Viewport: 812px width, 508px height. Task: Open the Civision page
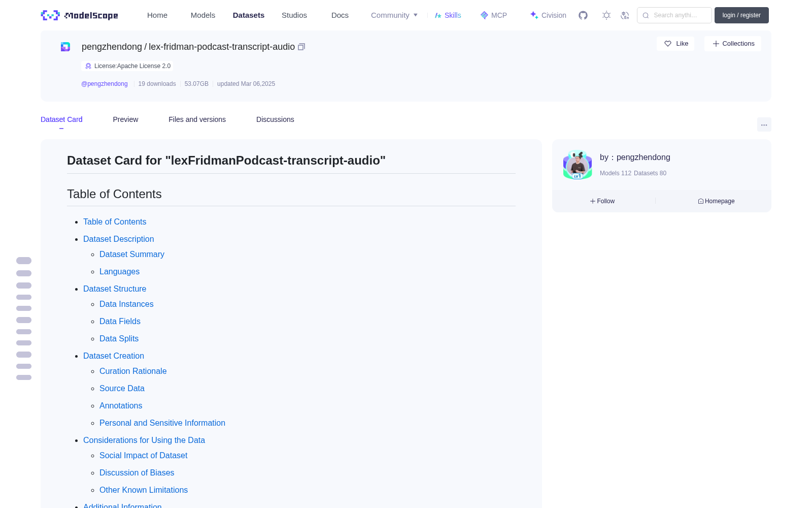(548, 15)
